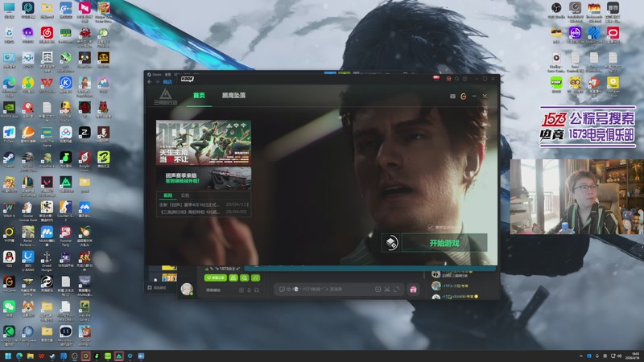Click the red shop icon in the KOOK title bar
This screenshot has height=362, width=644.
(x=448, y=78)
